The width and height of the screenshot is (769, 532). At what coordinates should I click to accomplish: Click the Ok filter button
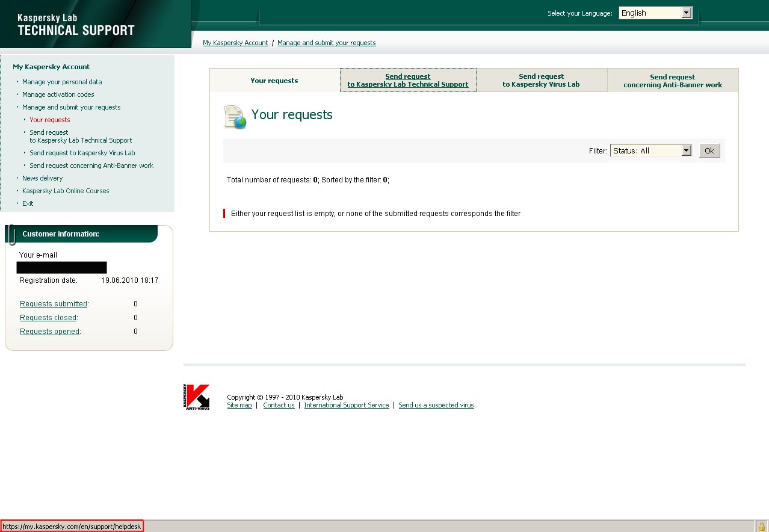click(x=709, y=150)
